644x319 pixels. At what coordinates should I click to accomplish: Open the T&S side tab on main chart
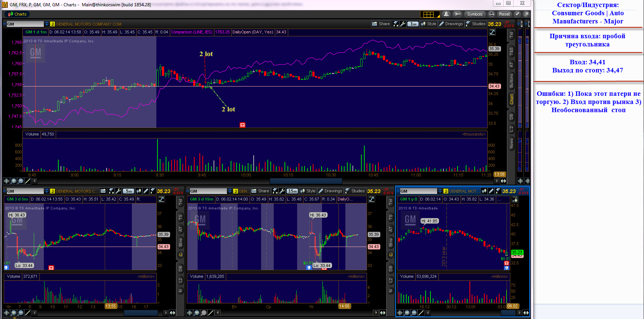[511, 51]
